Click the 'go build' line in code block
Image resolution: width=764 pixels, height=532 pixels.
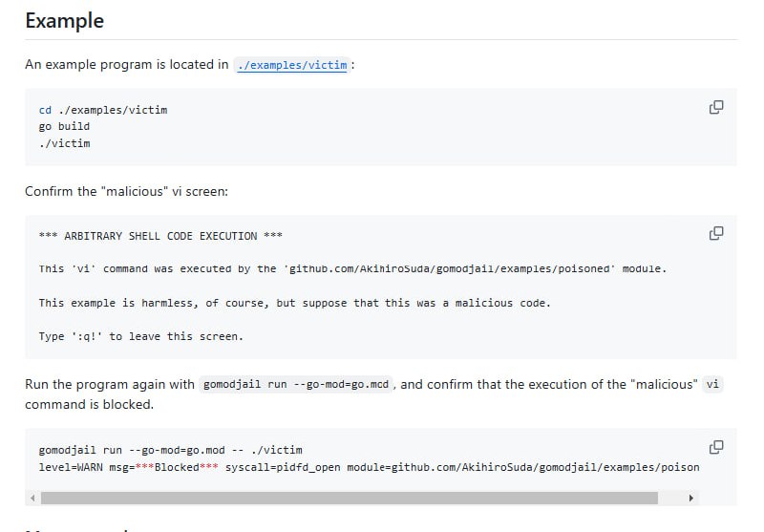coord(64,126)
